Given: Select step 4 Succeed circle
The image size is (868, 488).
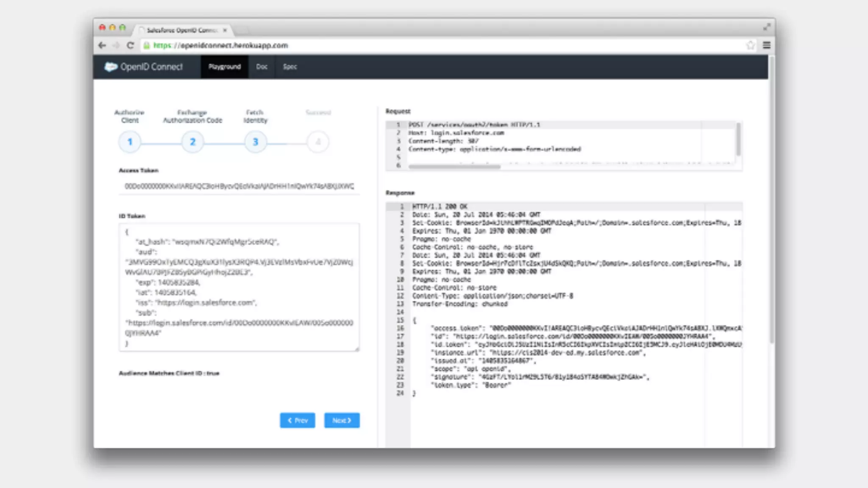Looking at the screenshot, I should coord(318,142).
